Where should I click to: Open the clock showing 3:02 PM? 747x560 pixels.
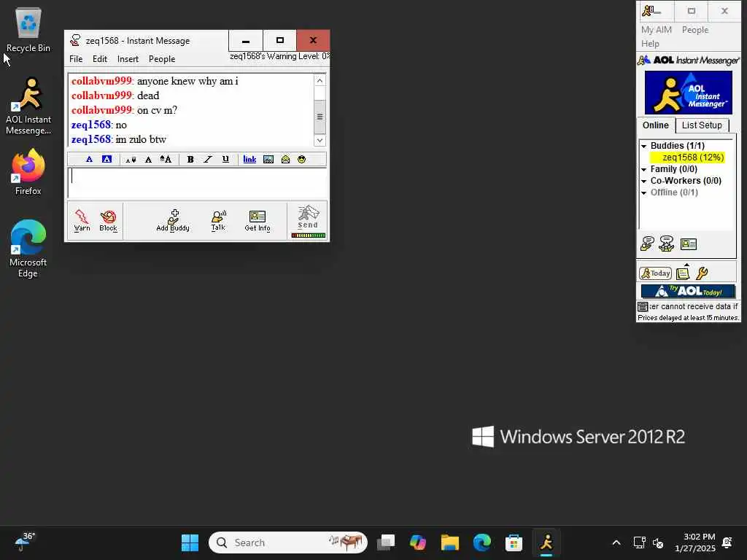tap(694, 542)
